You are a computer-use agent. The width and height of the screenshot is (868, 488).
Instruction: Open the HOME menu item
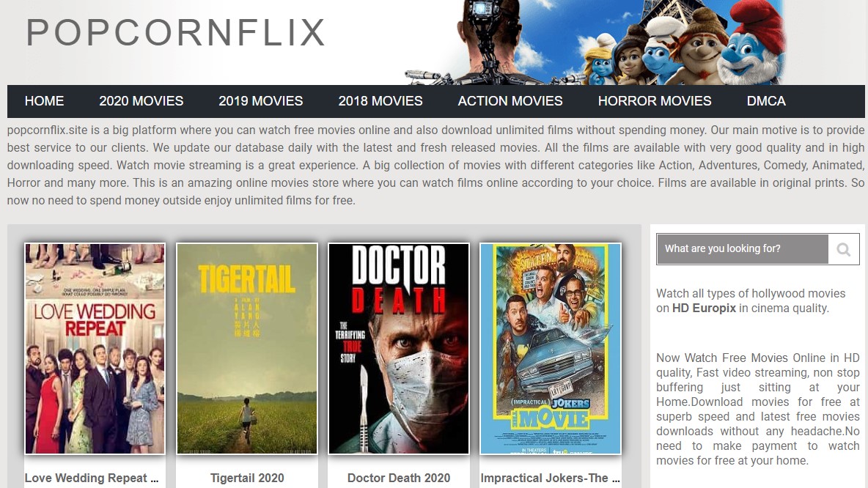click(44, 101)
